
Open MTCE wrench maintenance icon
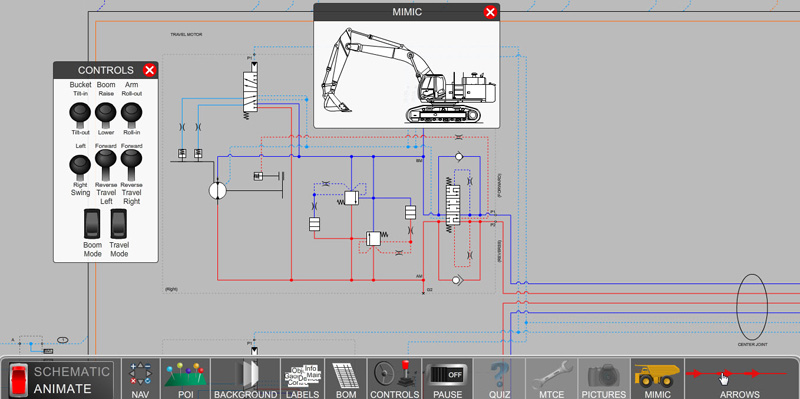pyautogui.click(x=552, y=379)
